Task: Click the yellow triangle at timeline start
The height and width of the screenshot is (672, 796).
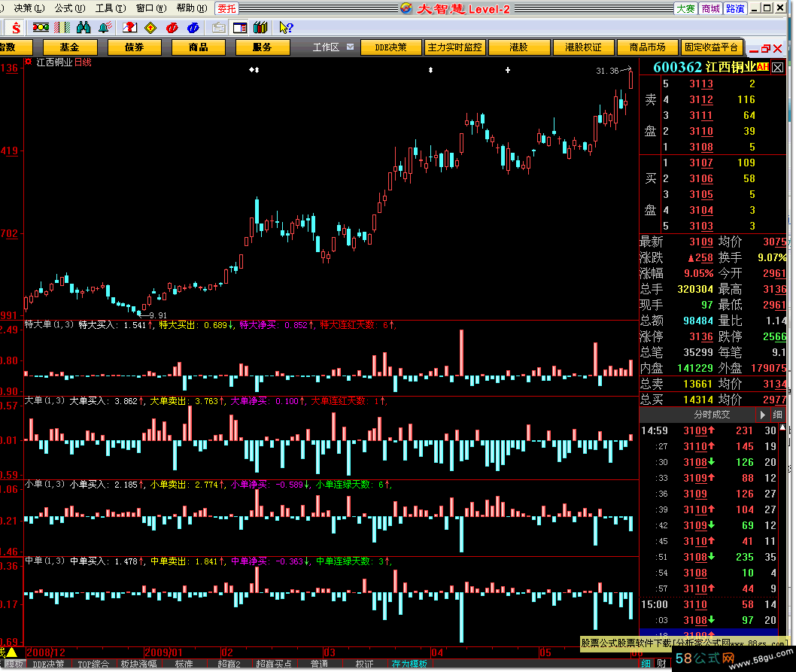Action: tap(11, 652)
